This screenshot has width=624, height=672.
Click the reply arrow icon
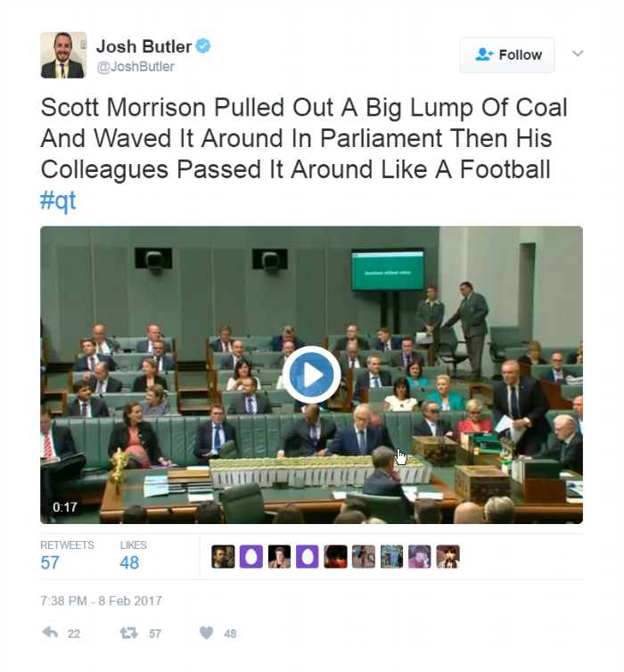50,633
